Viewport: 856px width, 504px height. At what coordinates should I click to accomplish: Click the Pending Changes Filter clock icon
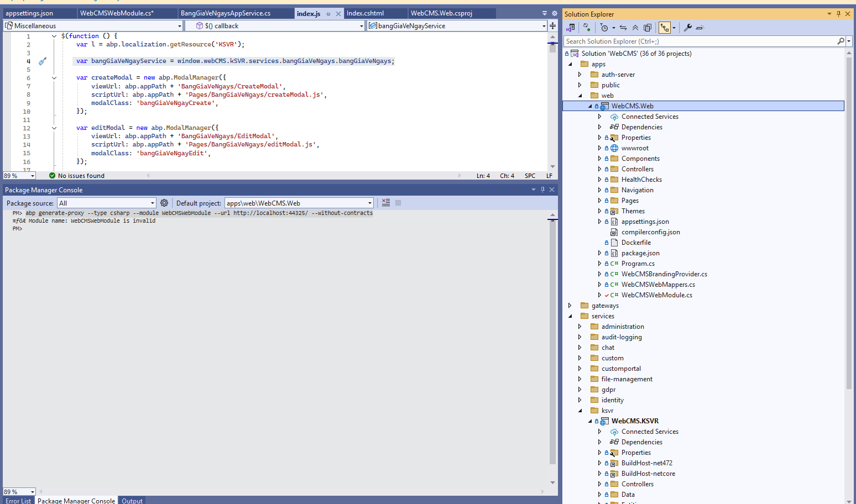604,28
